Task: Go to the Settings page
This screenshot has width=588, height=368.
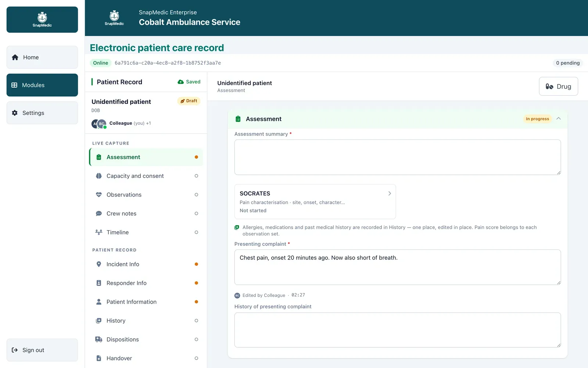Action: 42,113
